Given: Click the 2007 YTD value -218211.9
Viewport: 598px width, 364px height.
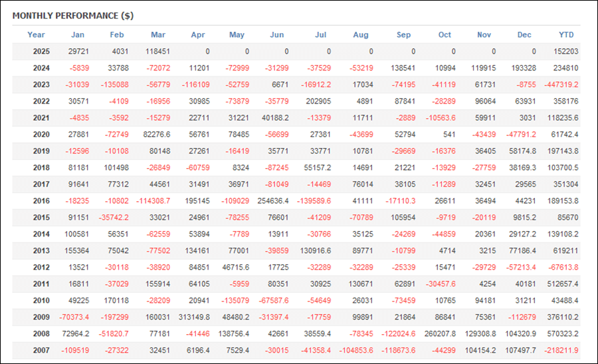Looking at the screenshot, I should tap(561, 350).
